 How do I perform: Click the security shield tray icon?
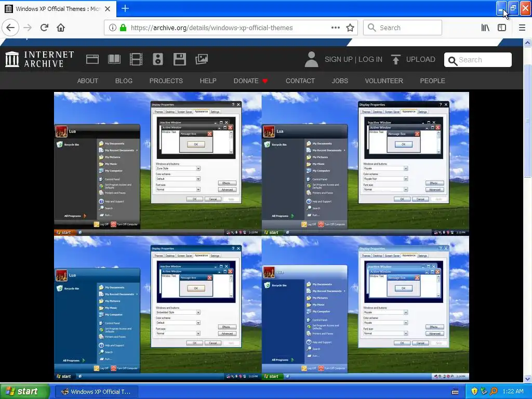tap(474, 391)
